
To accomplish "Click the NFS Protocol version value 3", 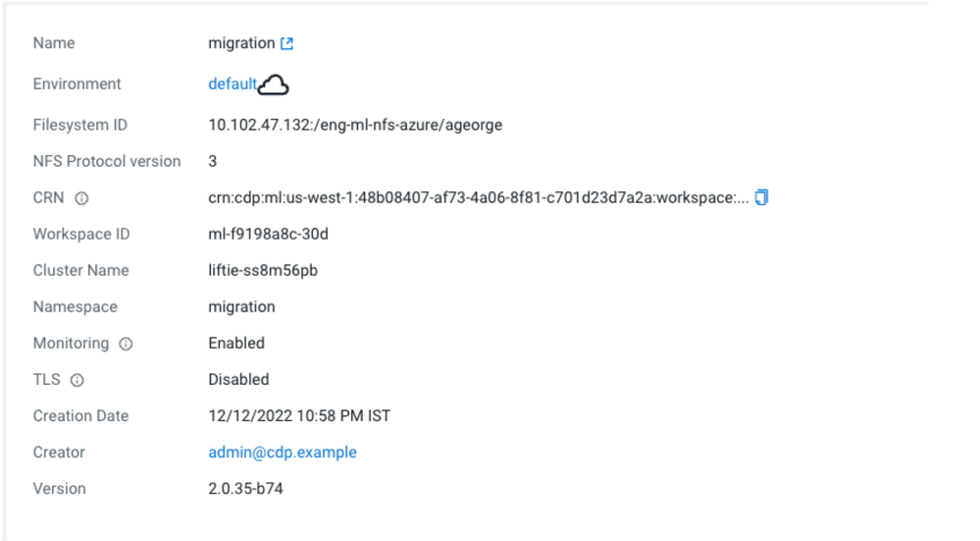I will point(213,162).
